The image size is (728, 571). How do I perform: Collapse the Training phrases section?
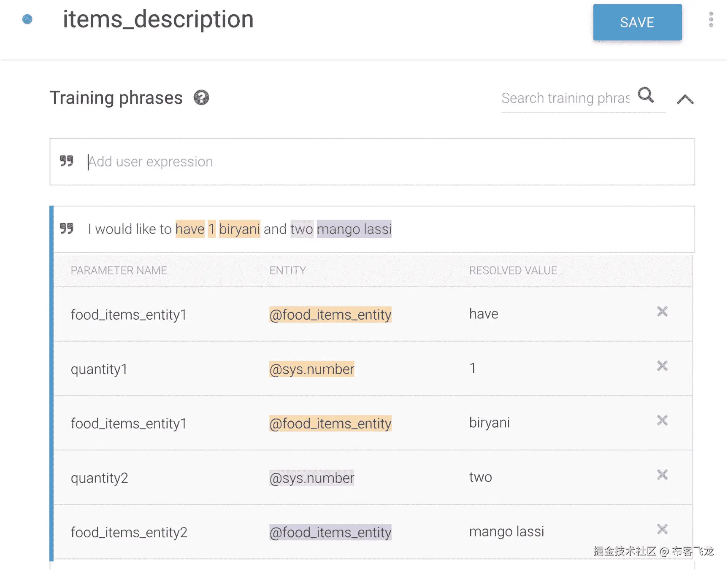coord(685,99)
